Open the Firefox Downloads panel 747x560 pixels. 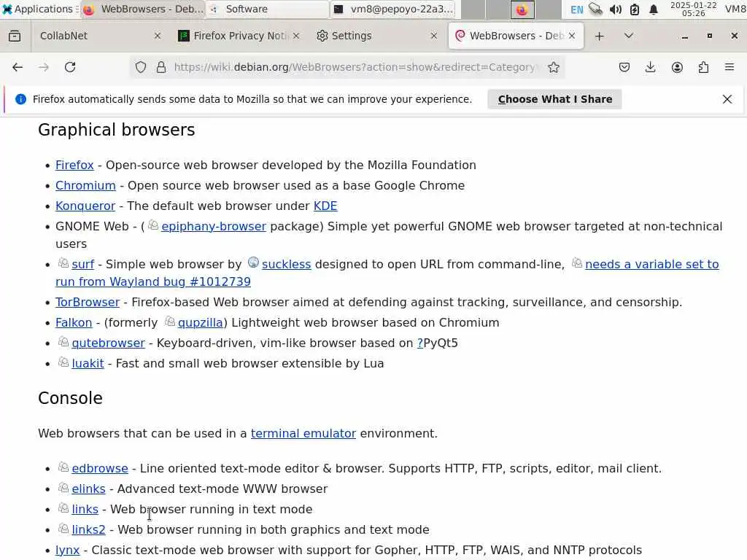click(651, 67)
